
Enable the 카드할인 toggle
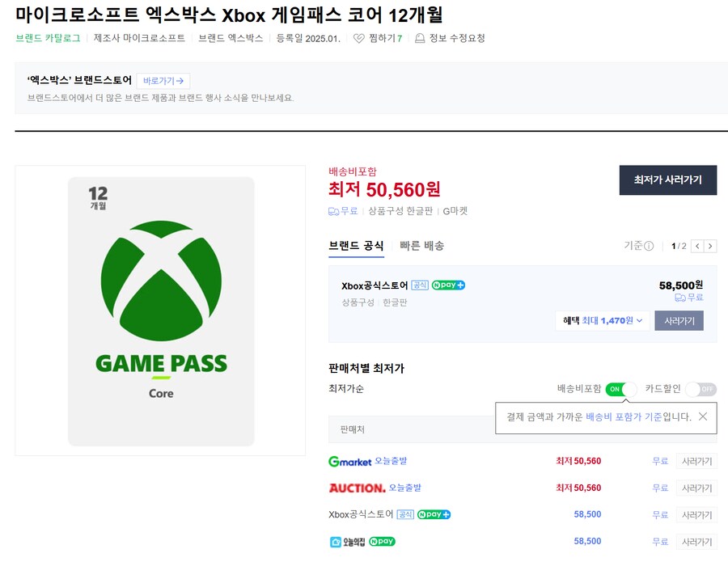[x=698, y=388]
